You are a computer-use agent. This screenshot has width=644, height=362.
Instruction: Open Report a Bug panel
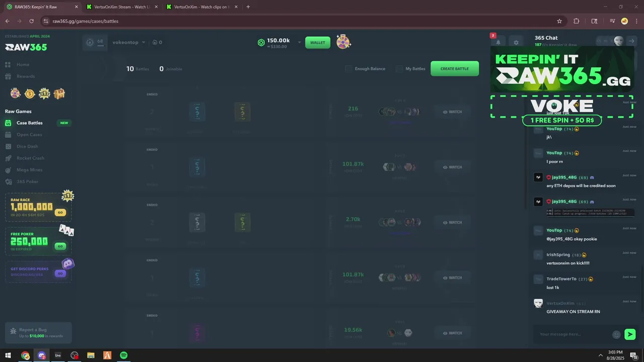coord(38,333)
